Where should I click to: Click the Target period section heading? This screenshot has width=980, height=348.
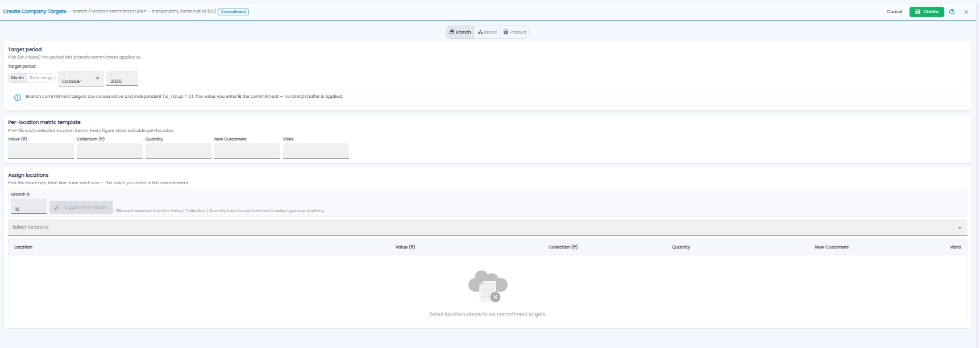(x=25, y=49)
